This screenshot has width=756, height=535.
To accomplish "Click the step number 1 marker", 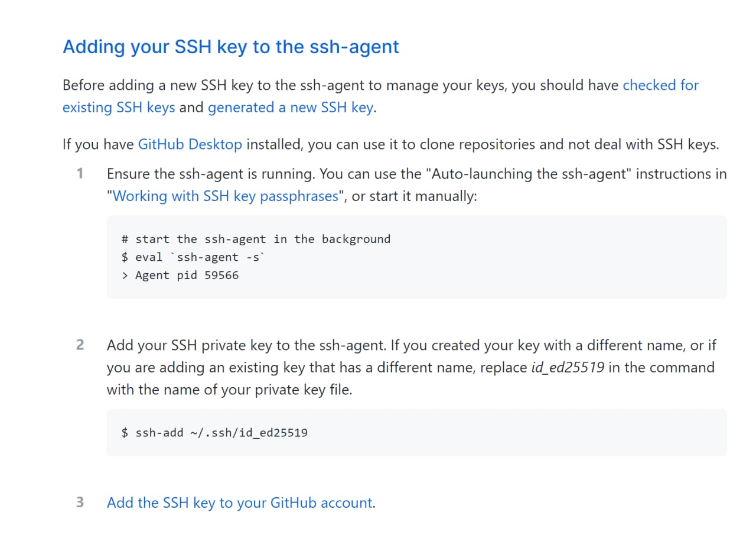I will click(80, 174).
